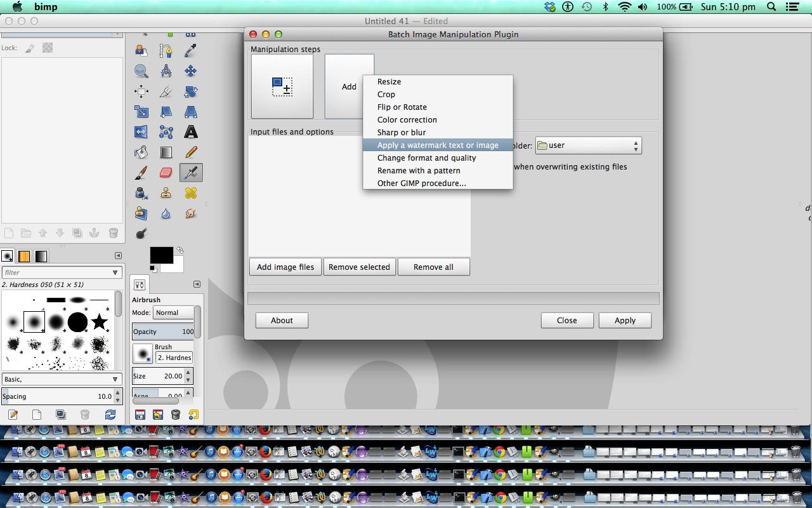Open the Tool Options tab

140,285
